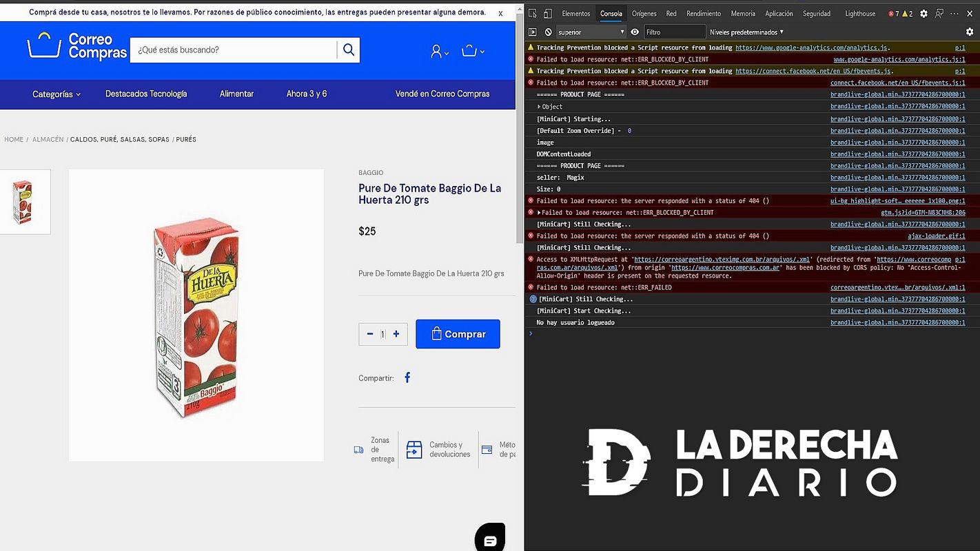The image size is (980, 551).
Task: Click the search magnifier icon
Action: (349, 50)
